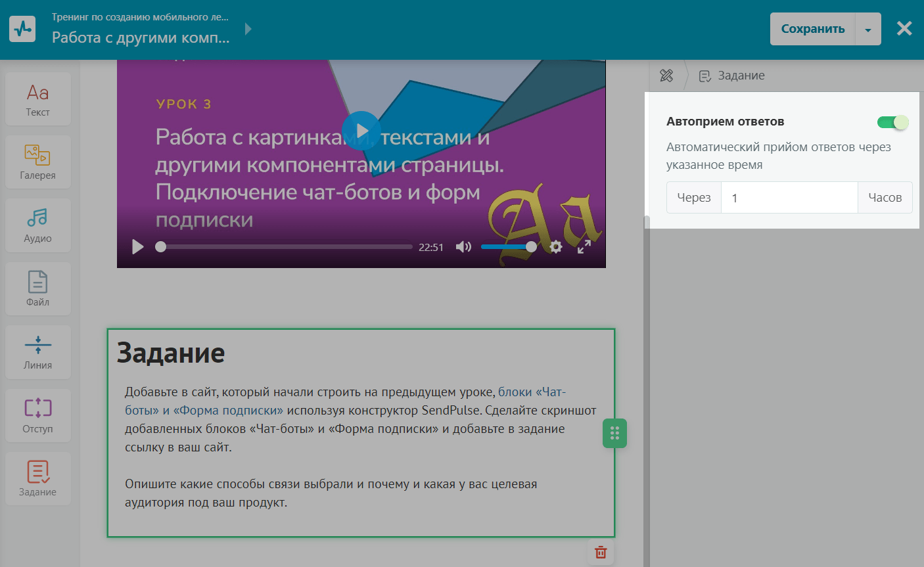Insert a File element
This screenshot has height=567, width=924.
click(x=37, y=289)
